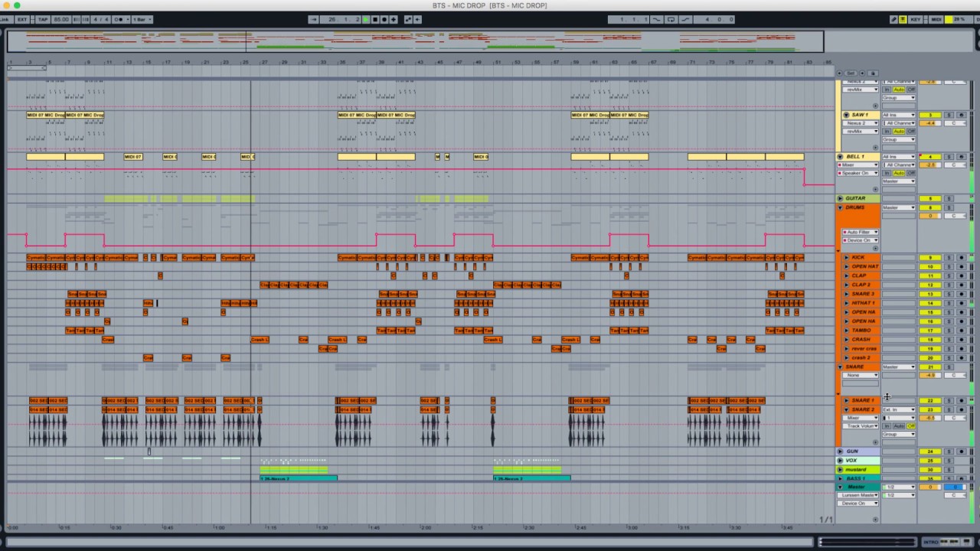Toggle the BELL 1 track activator

[x=930, y=157]
